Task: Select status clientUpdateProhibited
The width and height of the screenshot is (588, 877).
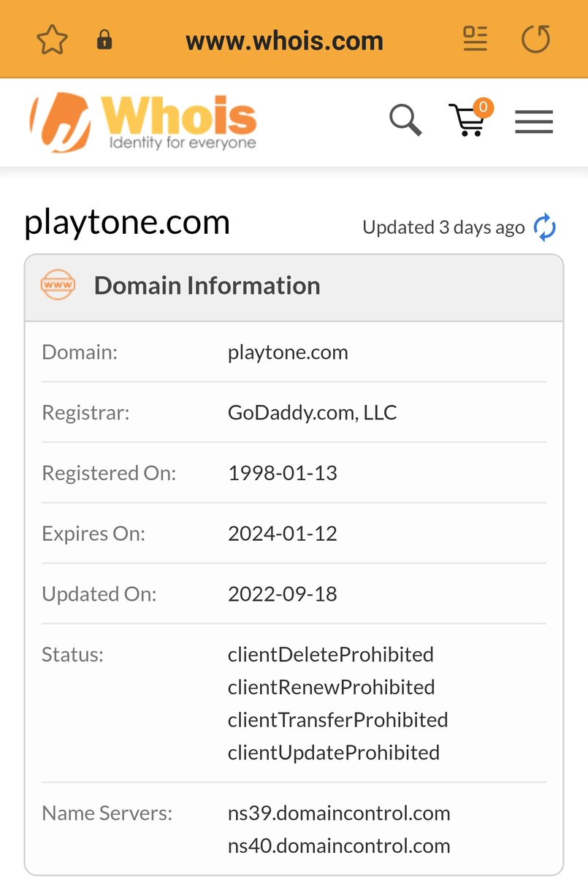Action: coord(334,753)
